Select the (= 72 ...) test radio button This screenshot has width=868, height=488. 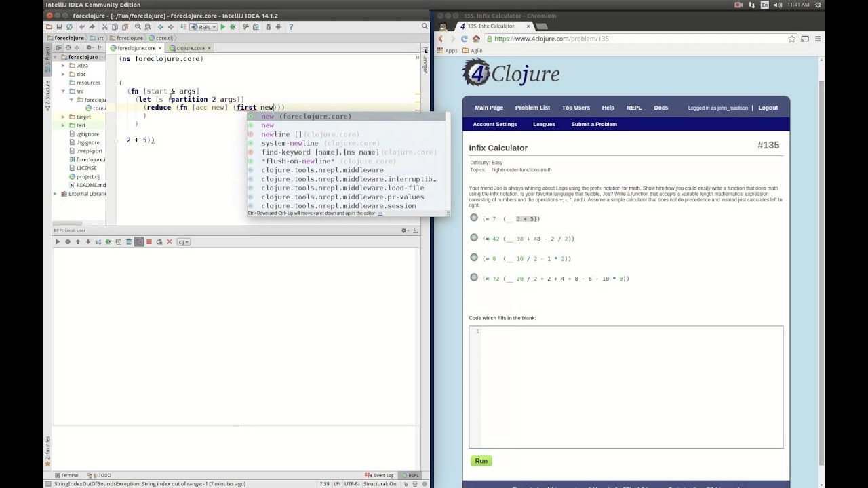click(474, 277)
